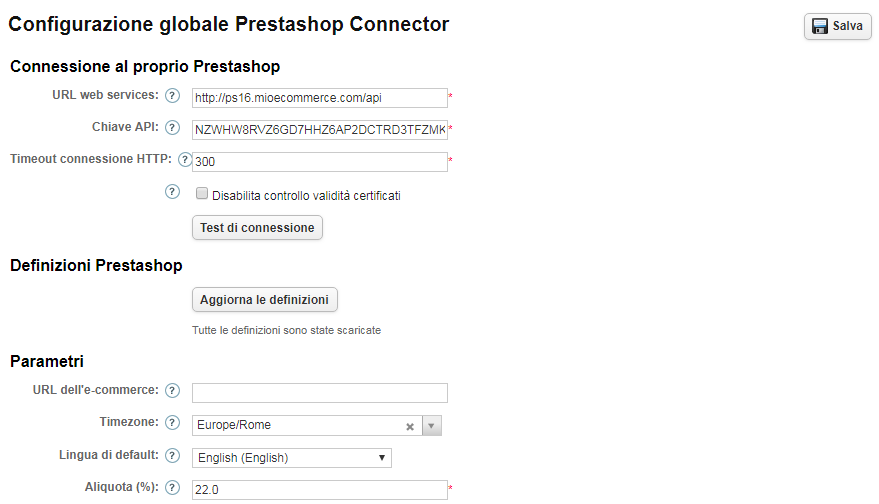
Task: Run the Test di connessione button
Action: pos(257,228)
